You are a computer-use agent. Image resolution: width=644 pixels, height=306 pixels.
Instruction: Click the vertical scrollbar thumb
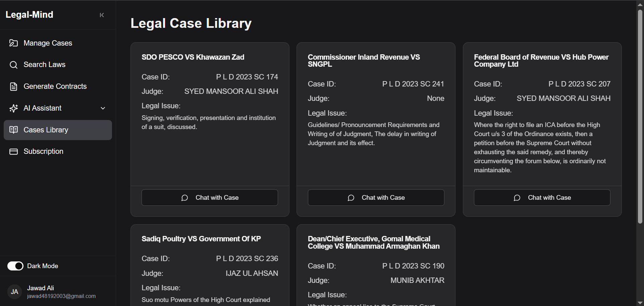click(x=640, y=116)
